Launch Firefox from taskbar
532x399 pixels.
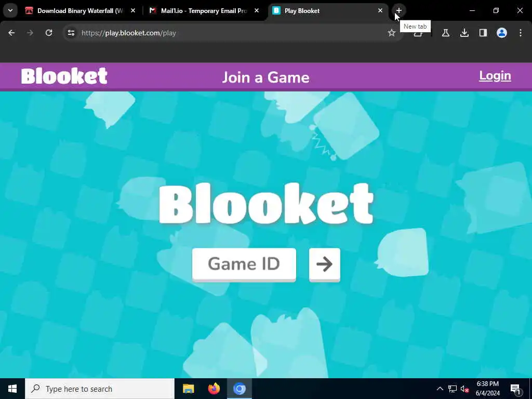[x=214, y=389]
